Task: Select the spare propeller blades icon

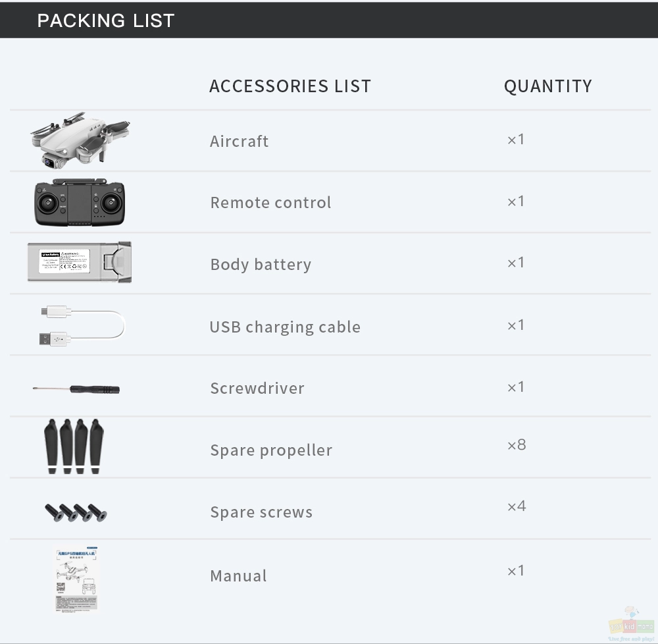Action: (74, 446)
